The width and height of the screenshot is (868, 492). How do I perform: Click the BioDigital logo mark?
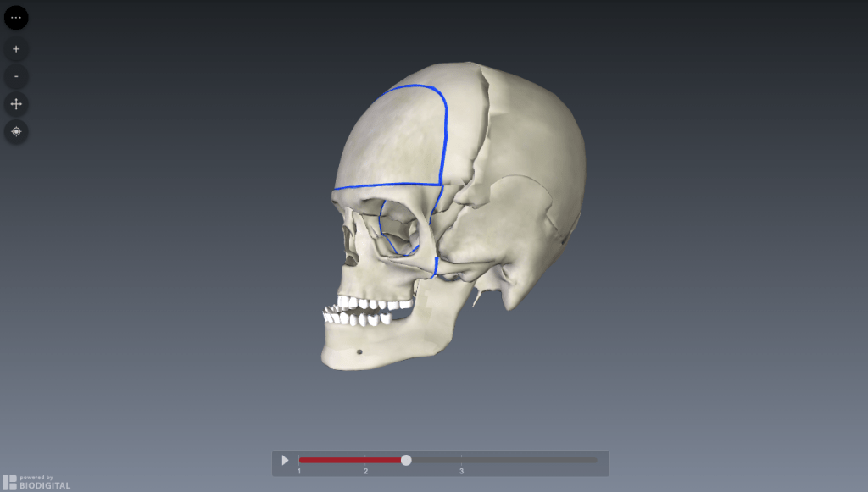click(10, 480)
